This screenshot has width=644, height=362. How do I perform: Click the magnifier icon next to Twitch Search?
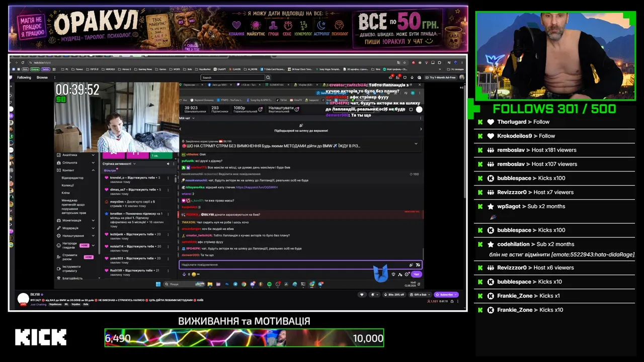click(x=268, y=77)
